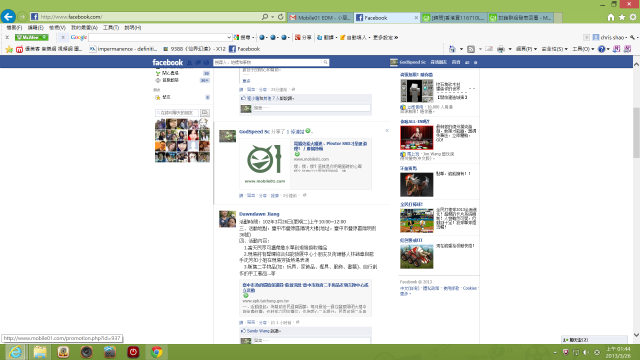Click the refresh icon in the address bar
640x360 pixels.
point(280,17)
